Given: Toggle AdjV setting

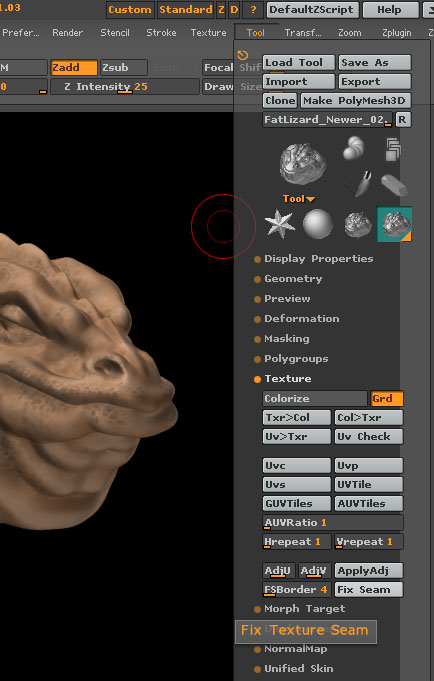Looking at the screenshot, I should tap(315, 570).
